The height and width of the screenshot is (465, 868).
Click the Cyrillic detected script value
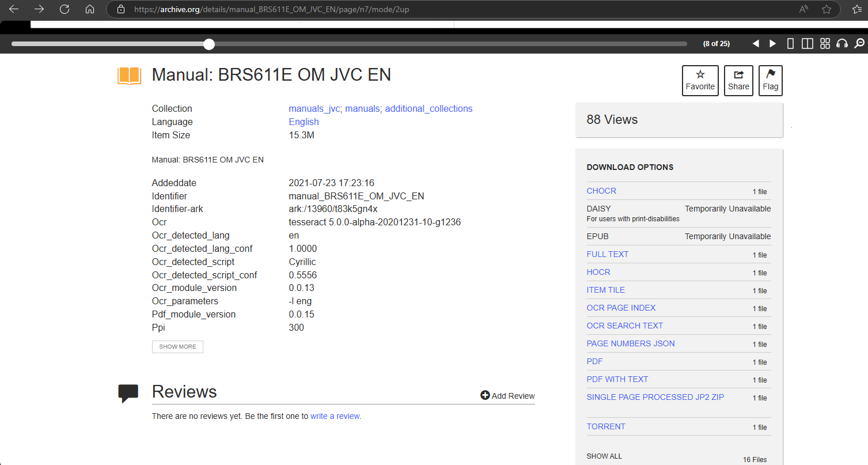point(302,262)
